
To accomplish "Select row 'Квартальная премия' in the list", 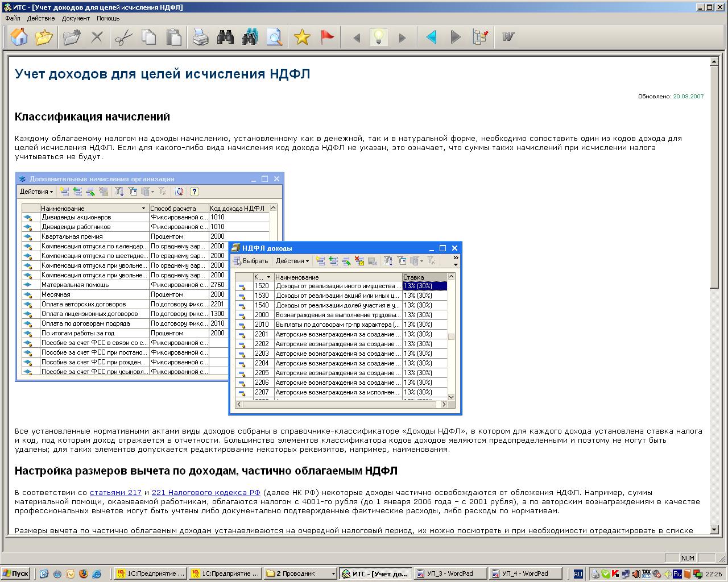I will point(145,236).
